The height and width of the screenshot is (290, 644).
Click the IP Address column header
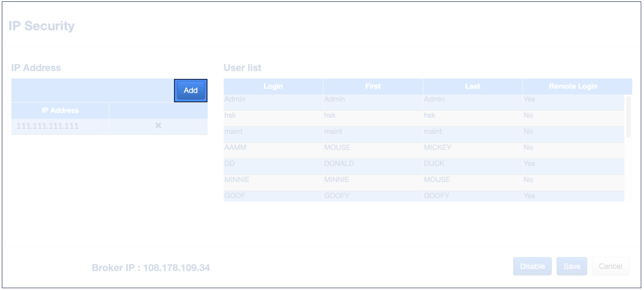[60, 111]
